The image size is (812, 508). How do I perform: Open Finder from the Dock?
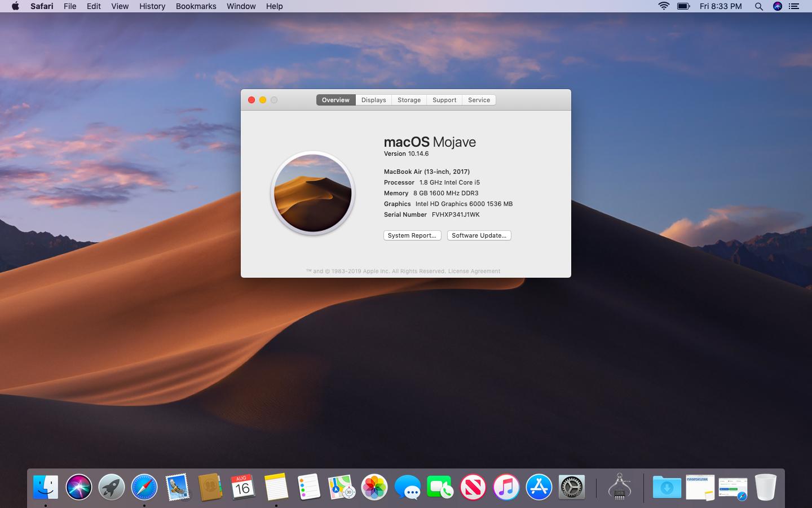[x=46, y=487]
